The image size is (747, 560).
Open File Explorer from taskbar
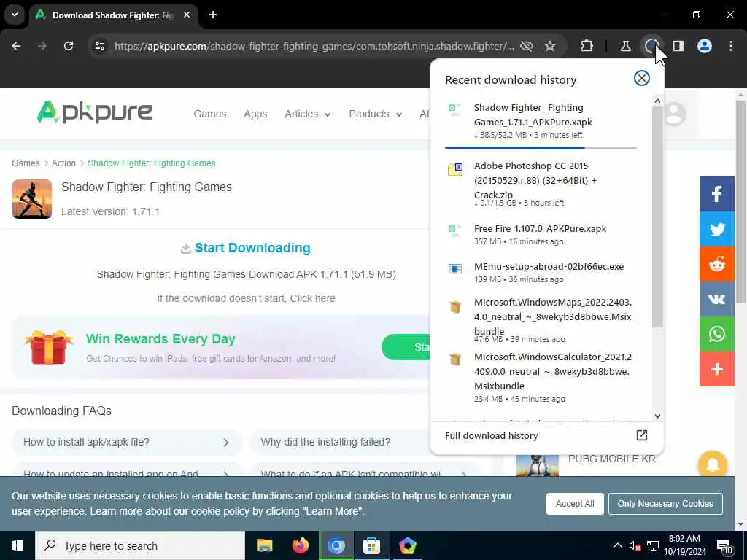(x=264, y=545)
